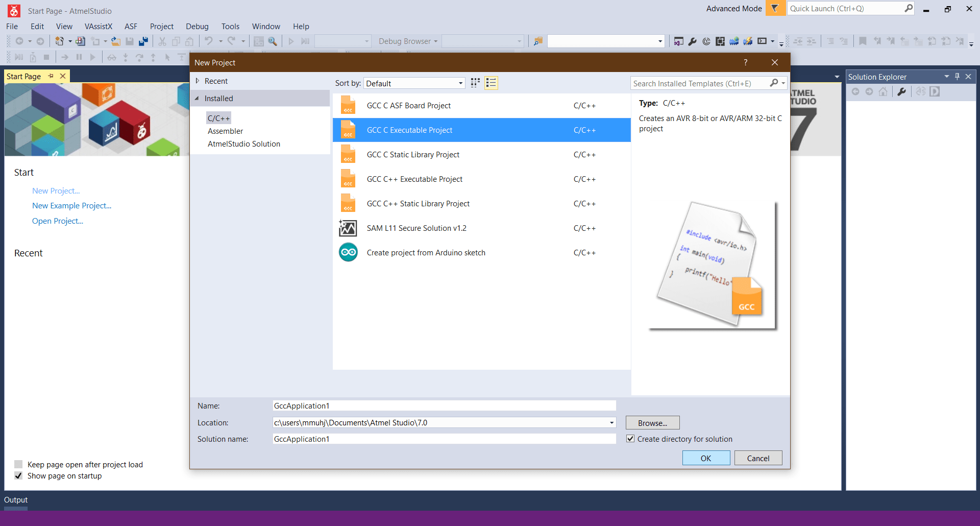Image resolution: width=980 pixels, height=526 pixels.
Task: Click the wrench icon in main toolbar
Action: coord(693,41)
